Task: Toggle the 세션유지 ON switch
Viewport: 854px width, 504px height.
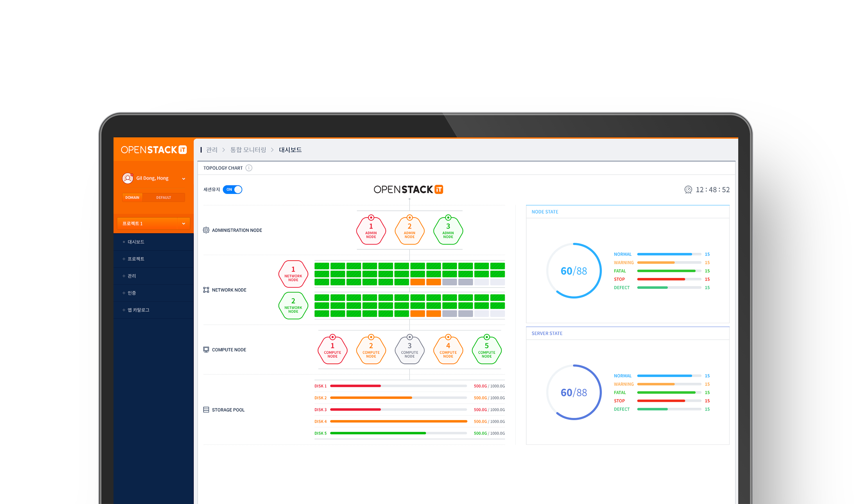Action: (x=233, y=190)
